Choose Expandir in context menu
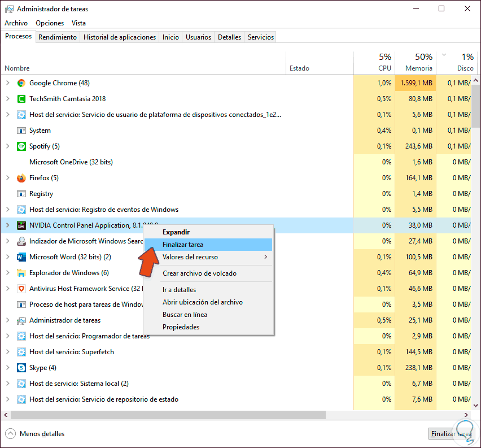 click(x=208, y=232)
